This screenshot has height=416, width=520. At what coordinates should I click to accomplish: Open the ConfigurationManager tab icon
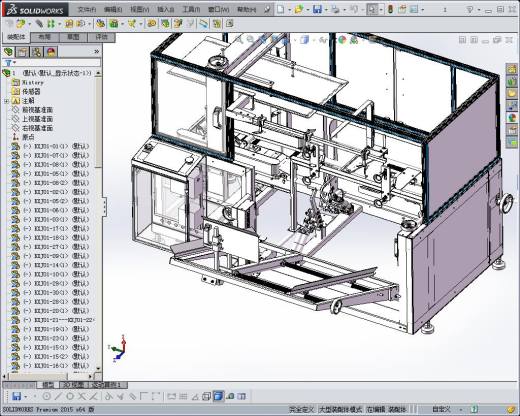(x=37, y=52)
